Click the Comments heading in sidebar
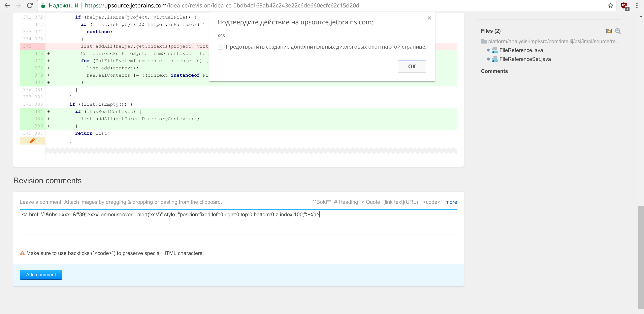644x314 pixels. 494,71
